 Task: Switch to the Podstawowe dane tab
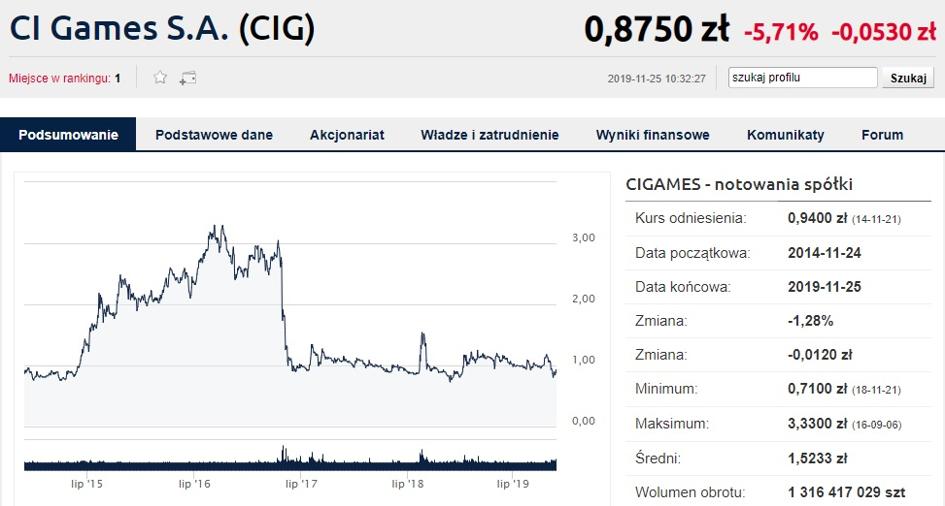point(214,135)
